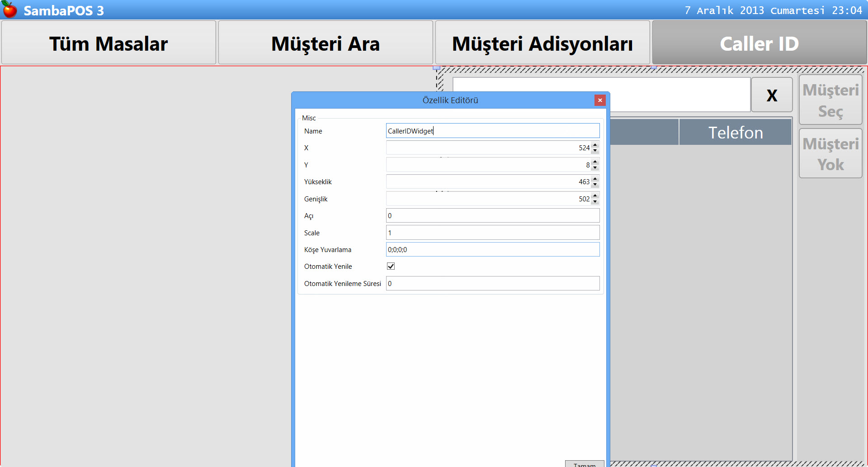Increase the X value with up arrow
The image size is (868, 467).
tap(595, 145)
